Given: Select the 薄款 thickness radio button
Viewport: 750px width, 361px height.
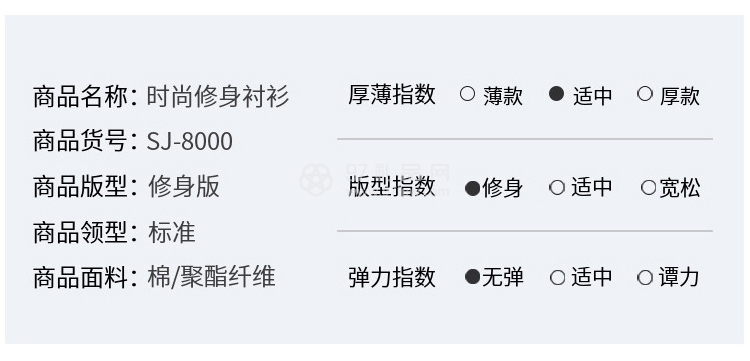Looking at the screenshot, I should [467, 94].
